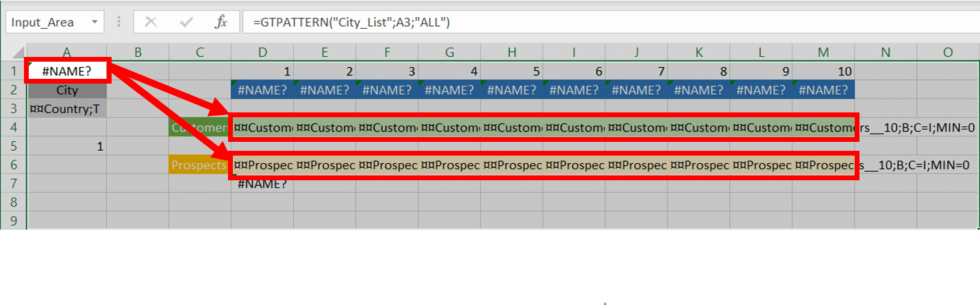Screen dimensions: 980x305
Task: Select cell A1 showing #NAME? error
Action: pyautogui.click(x=67, y=71)
